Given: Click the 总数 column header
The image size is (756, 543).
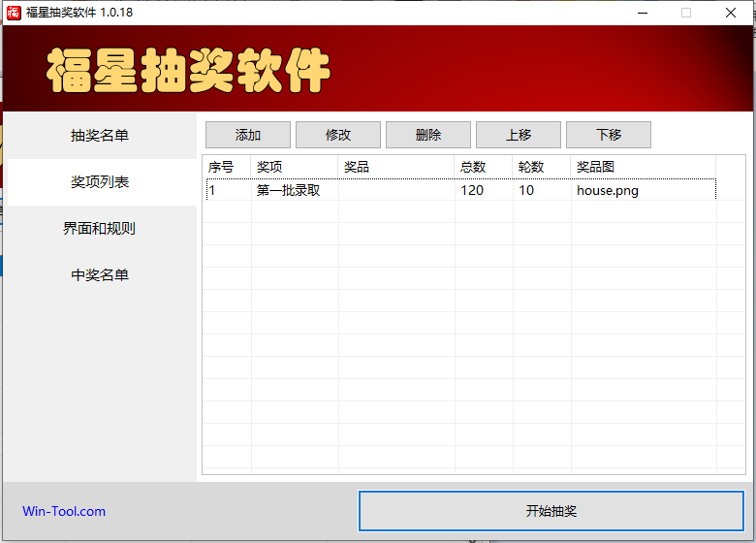Looking at the screenshot, I should pyautogui.click(x=483, y=167).
